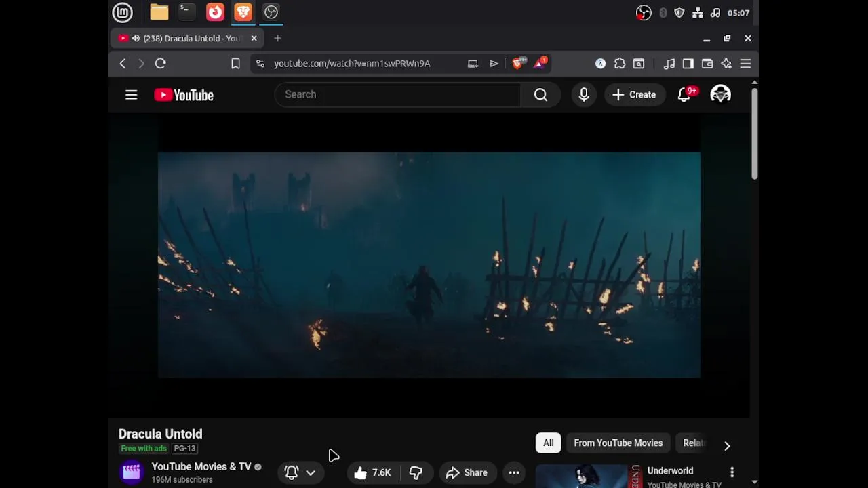Screen dimensions: 868x488
Task: Open Underworld video thumbnail
Action: (589, 476)
